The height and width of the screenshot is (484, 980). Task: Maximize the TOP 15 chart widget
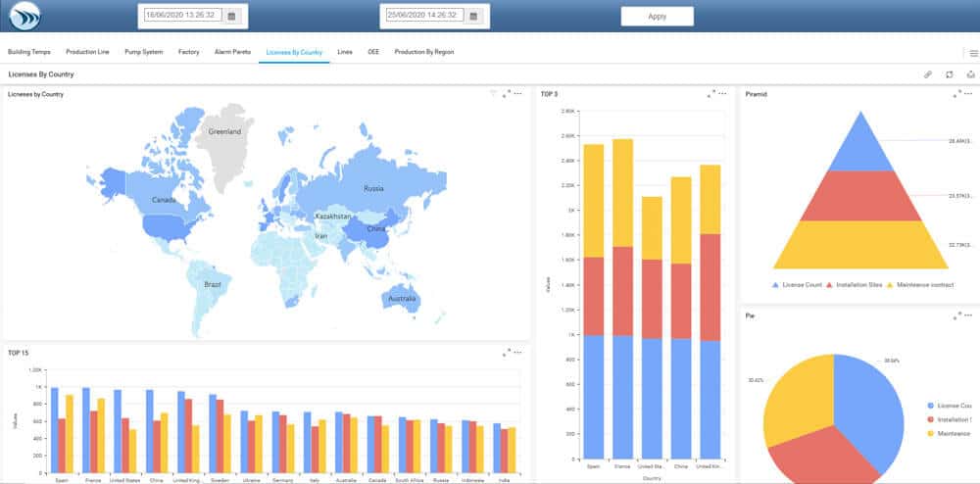coord(506,352)
